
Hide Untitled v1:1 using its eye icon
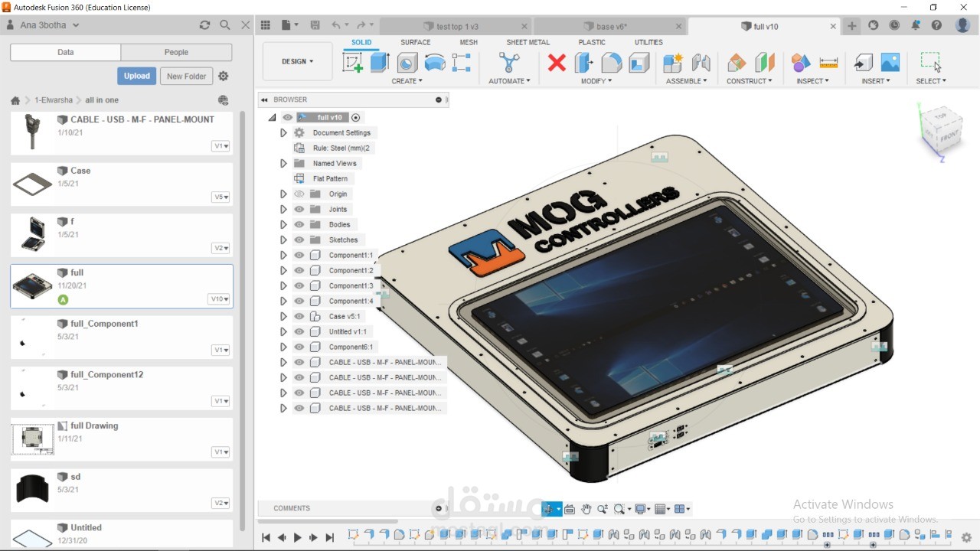point(299,332)
